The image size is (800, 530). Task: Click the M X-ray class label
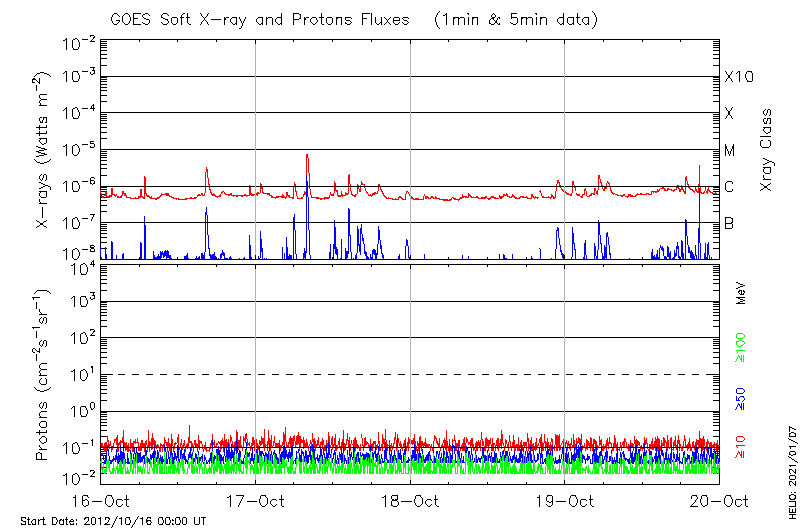730,151
